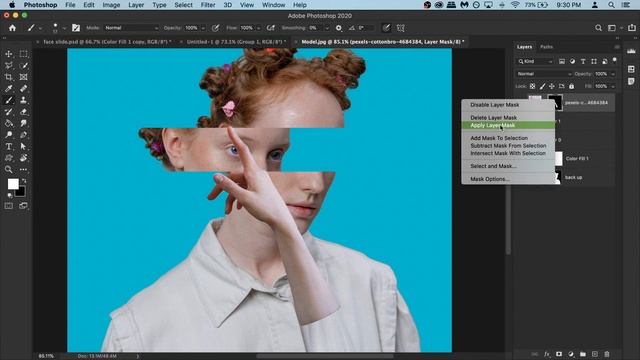
Task: Swap foreground and background colors
Action: 24,181
